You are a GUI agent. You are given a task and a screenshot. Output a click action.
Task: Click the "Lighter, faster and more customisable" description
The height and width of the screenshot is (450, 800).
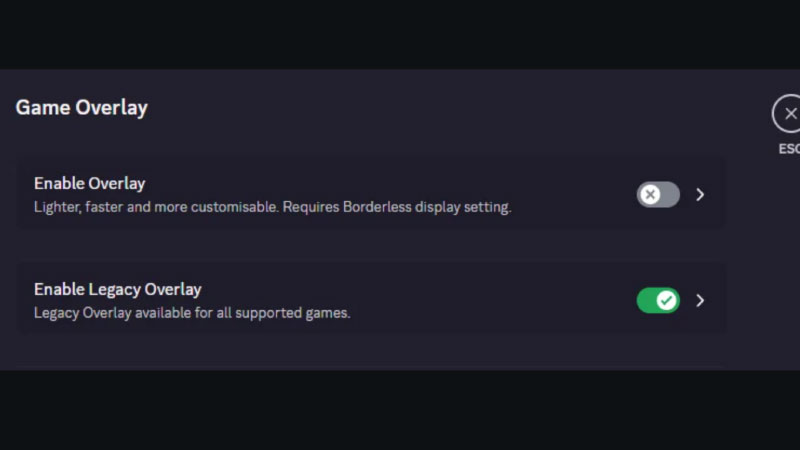[155, 208]
